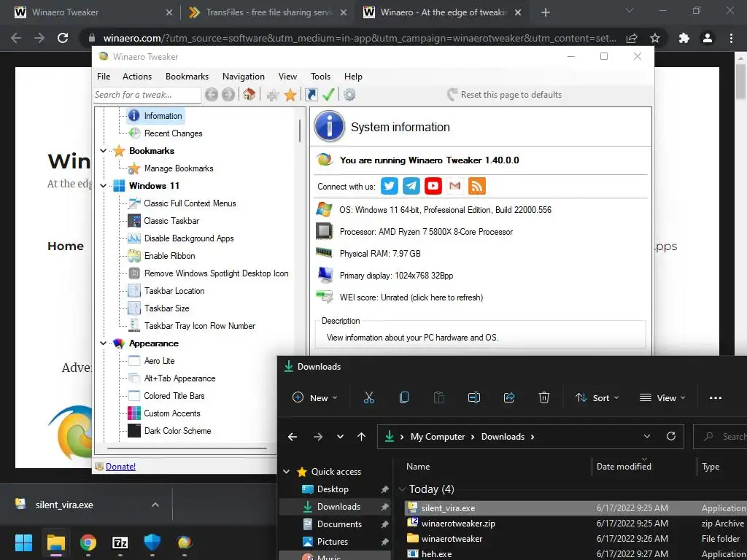Click the Windows Start button
Image resolution: width=747 pixels, height=560 pixels.
[x=24, y=542]
